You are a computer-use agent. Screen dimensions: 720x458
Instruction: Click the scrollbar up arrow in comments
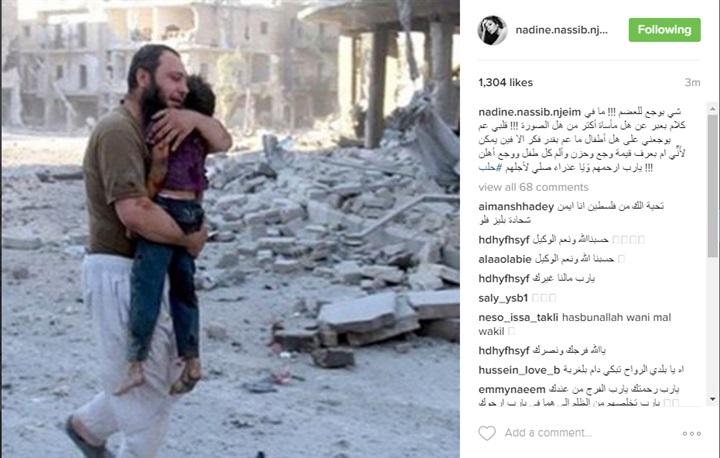click(712, 109)
